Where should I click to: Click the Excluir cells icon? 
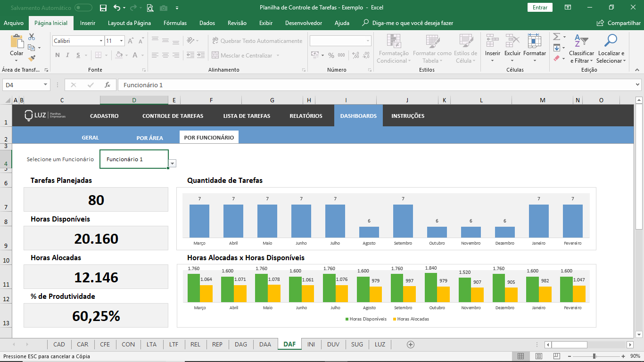click(512, 41)
